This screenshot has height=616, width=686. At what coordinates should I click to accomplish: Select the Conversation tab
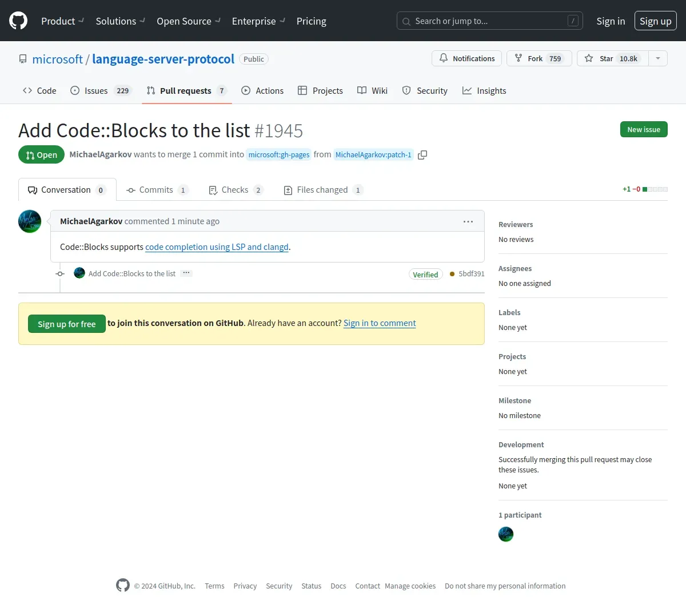click(67, 190)
